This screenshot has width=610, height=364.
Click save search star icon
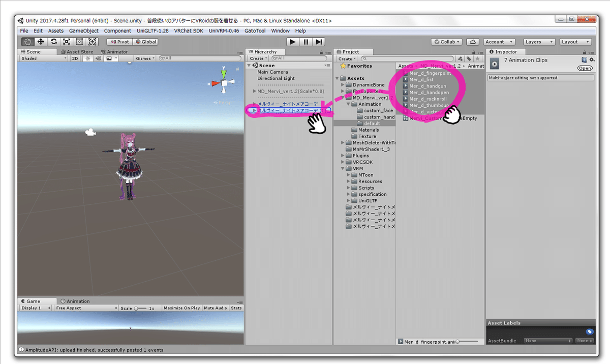[x=477, y=58]
